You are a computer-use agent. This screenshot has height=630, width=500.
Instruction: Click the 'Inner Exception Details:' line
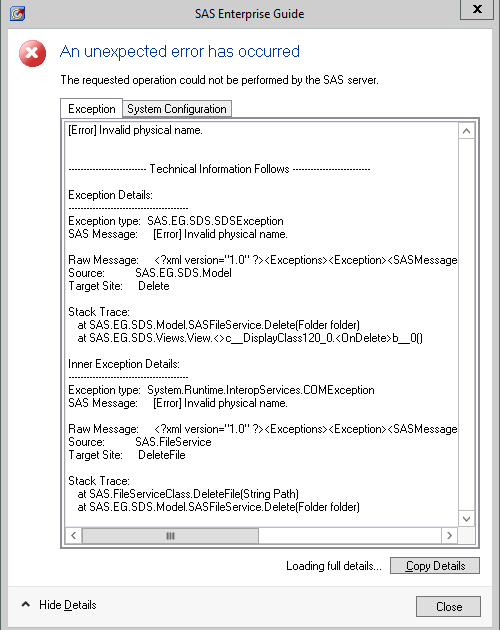(x=124, y=364)
